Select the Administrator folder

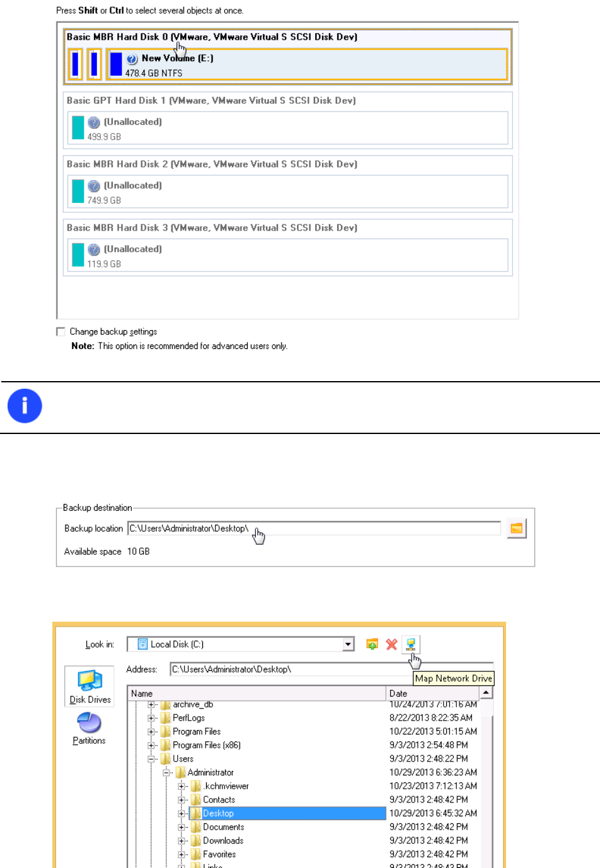tap(211, 773)
